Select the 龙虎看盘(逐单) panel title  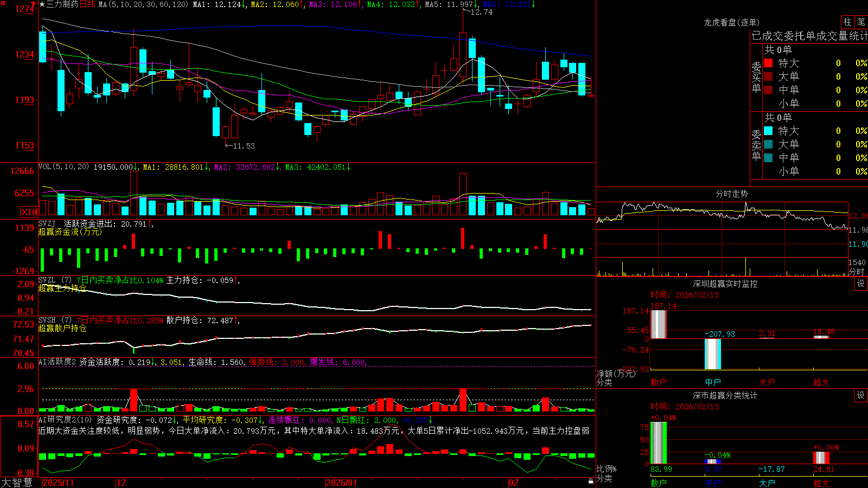[731, 22]
